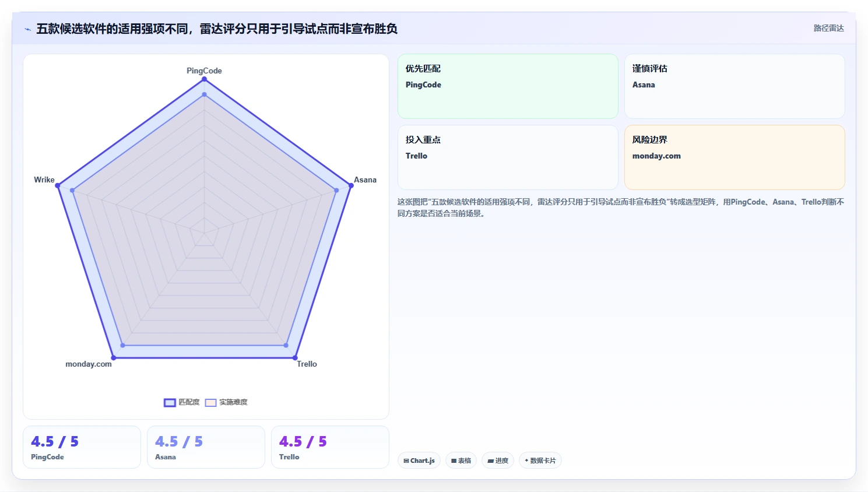The width and height of the screenshot is (868, 492).
Task: Click the outer data point at Asana vertex
Action: 351,185
